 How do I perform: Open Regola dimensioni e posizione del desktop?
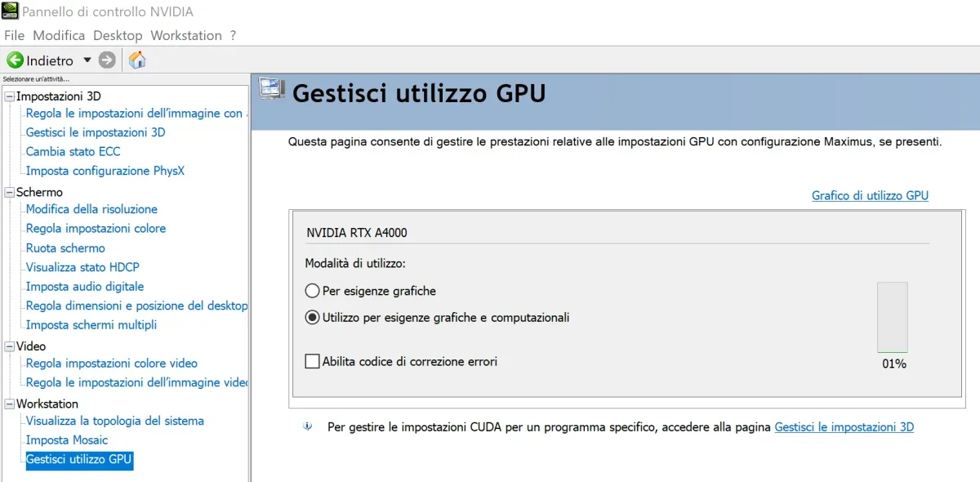(136, 306)
